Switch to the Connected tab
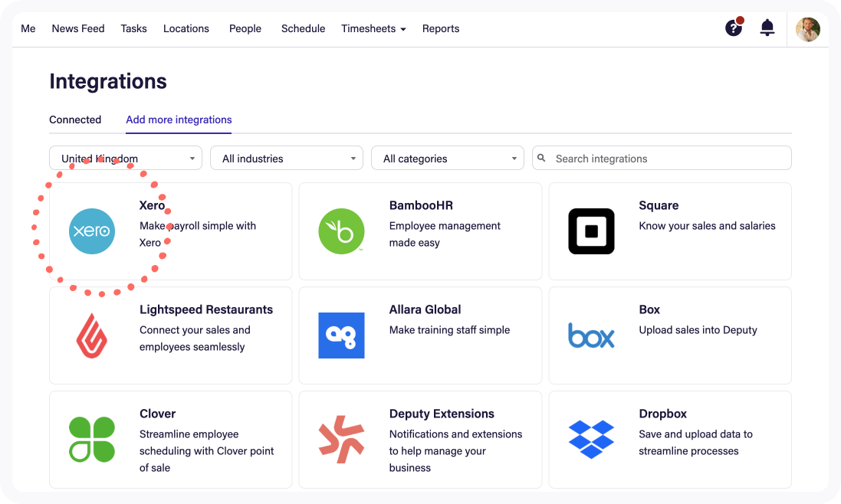Image resolution: width=841 pixels, height=504 pixels. 75,119
